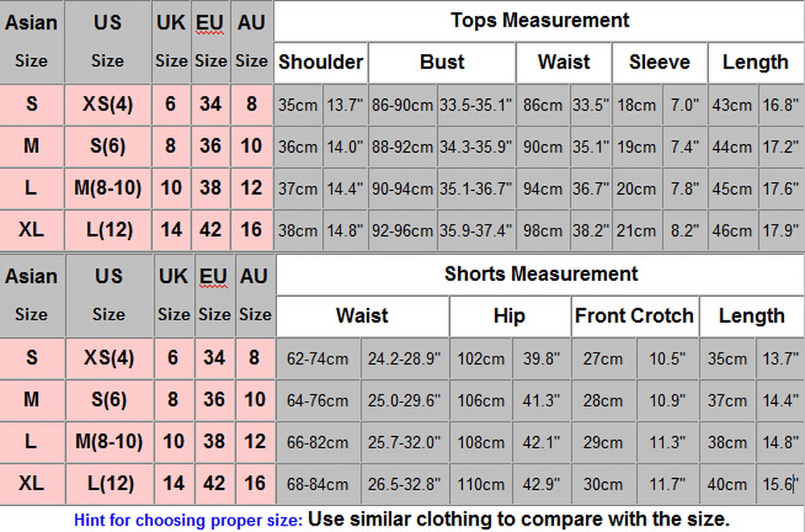
Task: Select the 24.2-28.9" waist inches cell
Action: click(404, 359)
